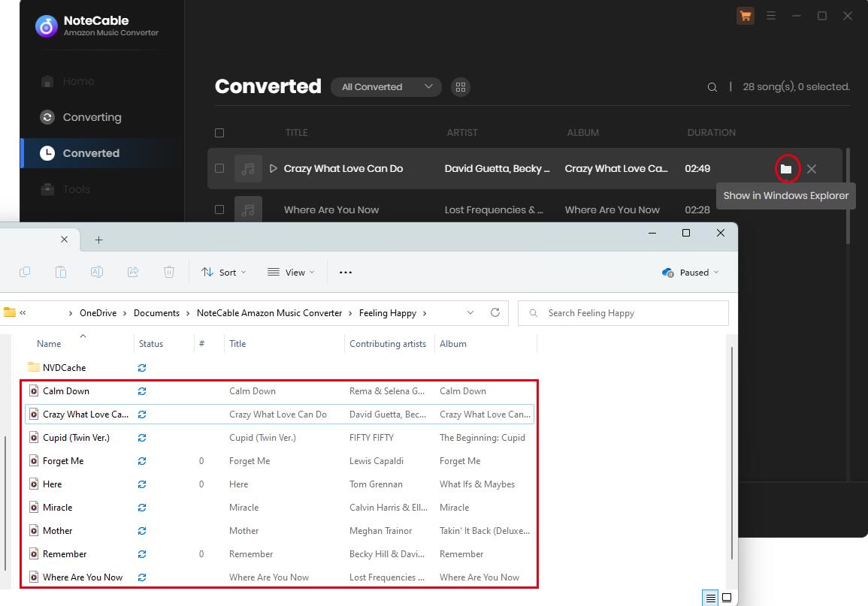The width and height of the screenshot is (868, 606).
Task: Click the Search Feeling Happy field
Action: coord(623,313)
